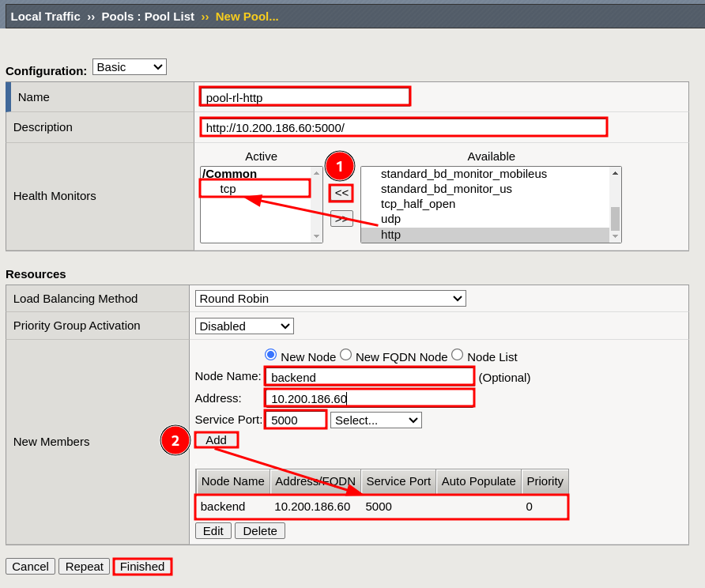Screen dimensions: 705x588
Task: Click Local Traffic breadcrumb
Action: point(45,16)
